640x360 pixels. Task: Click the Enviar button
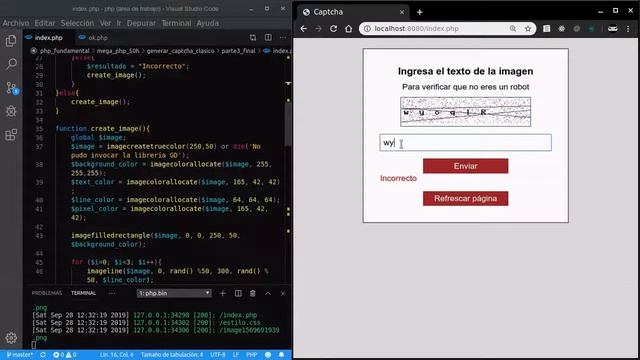coord(465,166)
